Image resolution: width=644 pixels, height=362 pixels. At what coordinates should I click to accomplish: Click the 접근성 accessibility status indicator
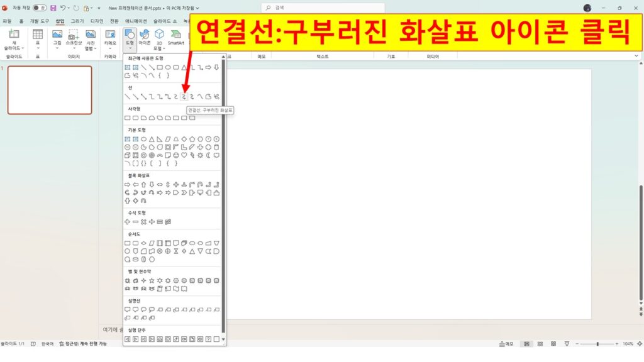tap(82, 344)
